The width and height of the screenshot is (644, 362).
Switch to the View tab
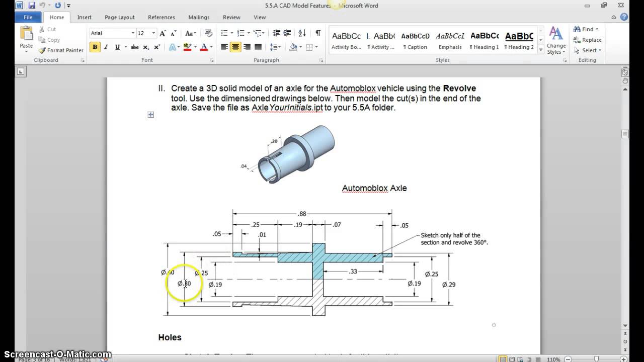coord(260,17)
